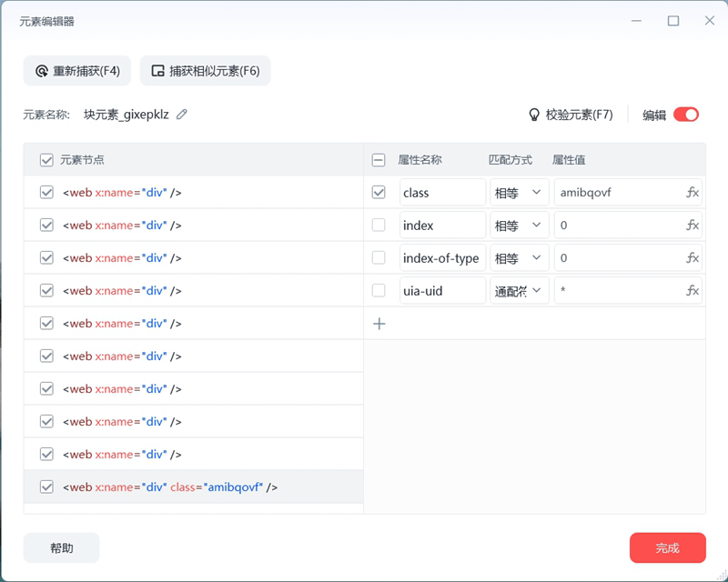The image size is (728, 582).
Task: Click the index-of-type attribute name field
Action: pyautogui.click(x=442, y=257)
